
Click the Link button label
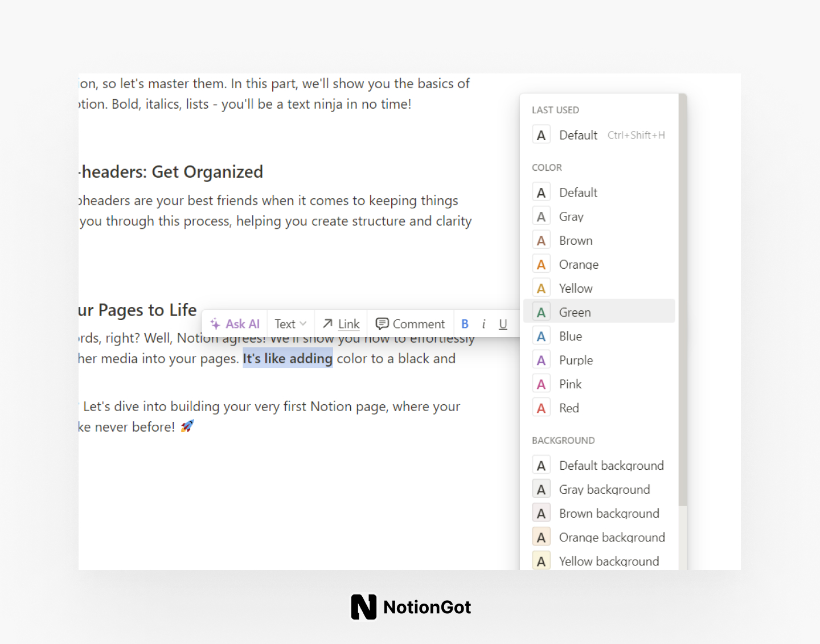[x=348, y=323]
